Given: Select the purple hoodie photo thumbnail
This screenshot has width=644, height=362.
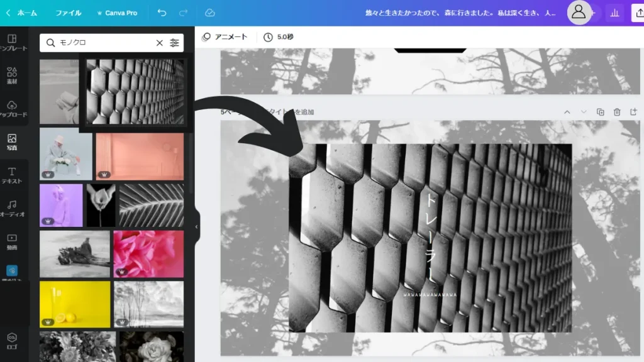Looking at the screenshot, I should tap(61, 206).
